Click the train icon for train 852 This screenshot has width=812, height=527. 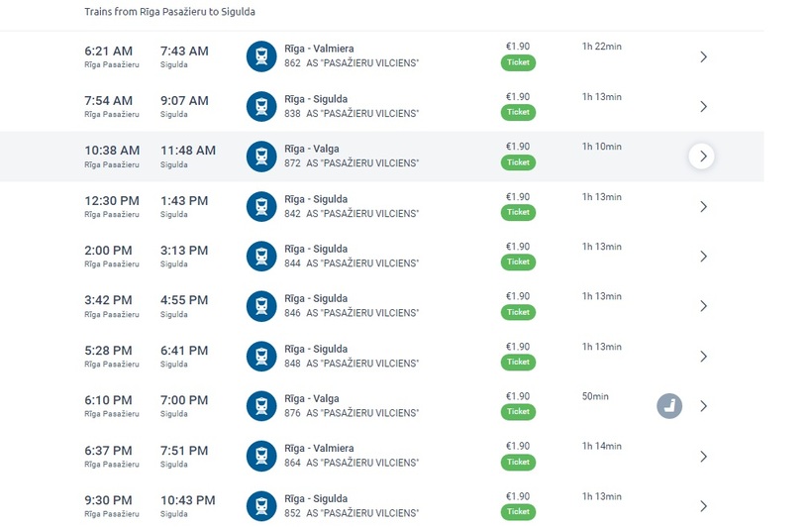(260, 505)
